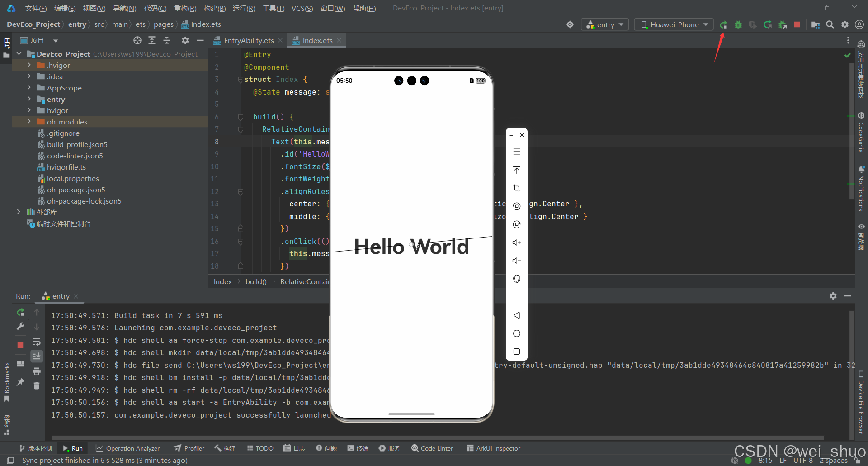Click the UTF-8 encoding status bar entry
This screenshot has height=466, width=868.
(x=803, y=461)
